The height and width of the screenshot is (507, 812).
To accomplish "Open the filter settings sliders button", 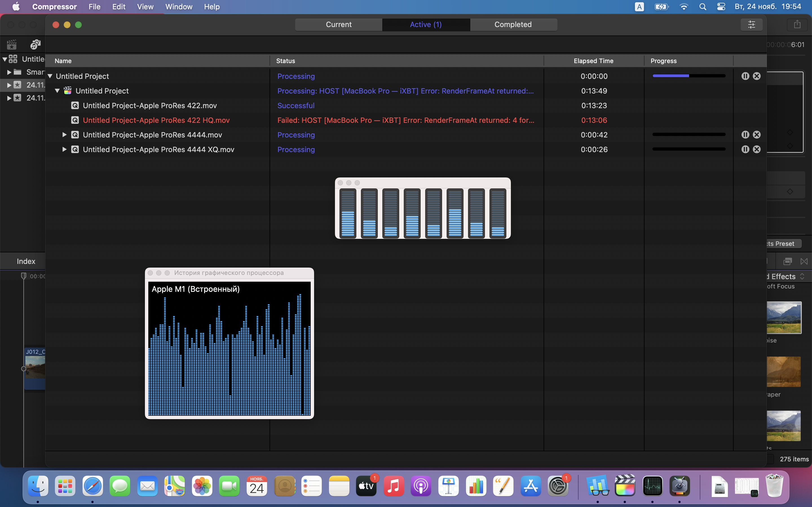I will coord(751,25).
